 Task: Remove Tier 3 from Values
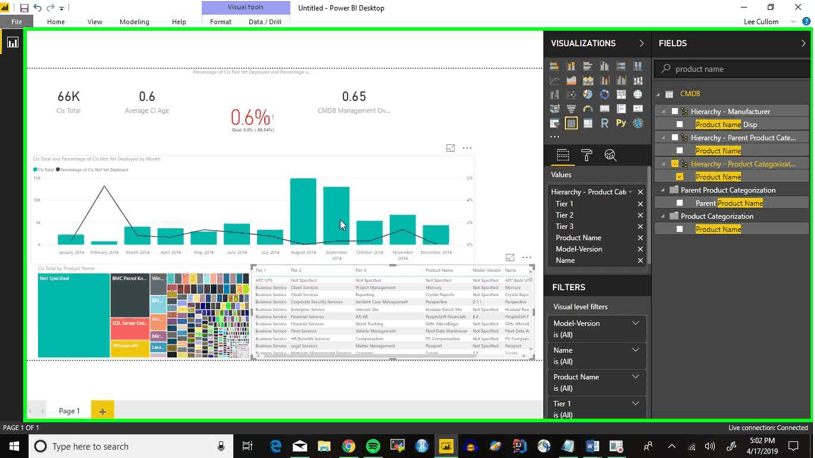coord(640,227)
